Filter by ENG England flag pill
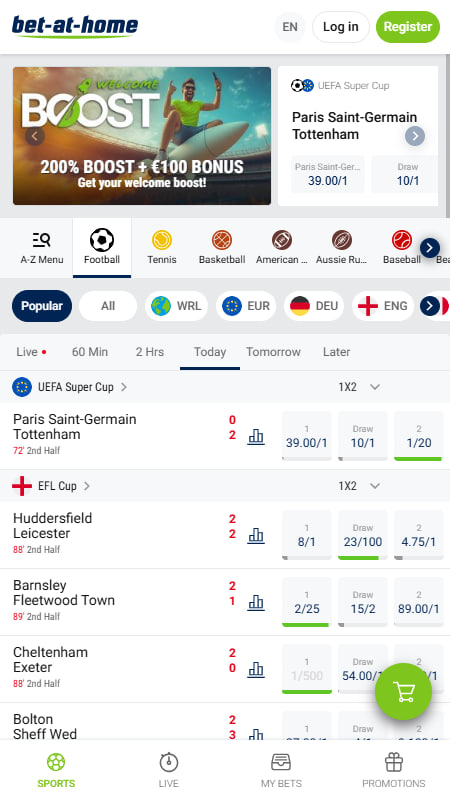This screenshot has height=800, width=450. (383, 306)
